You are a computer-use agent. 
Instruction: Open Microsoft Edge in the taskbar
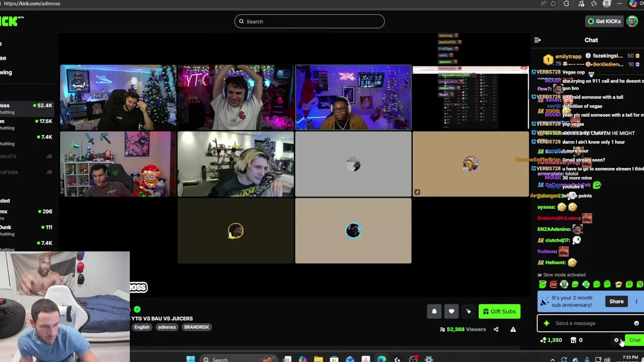coord(381,359)
